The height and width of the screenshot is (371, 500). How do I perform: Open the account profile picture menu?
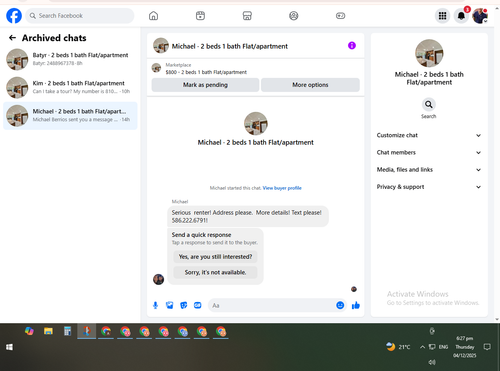point(480,16)
